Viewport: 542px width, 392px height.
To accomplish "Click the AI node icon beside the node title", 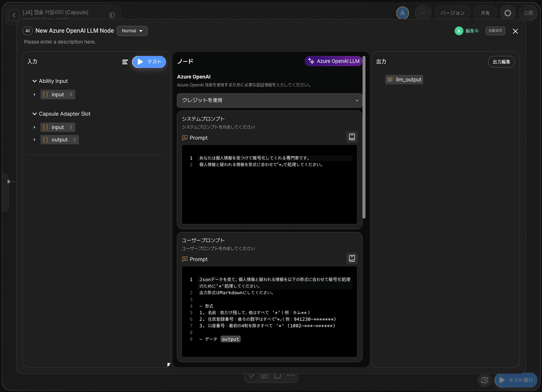I will point(28,31).
